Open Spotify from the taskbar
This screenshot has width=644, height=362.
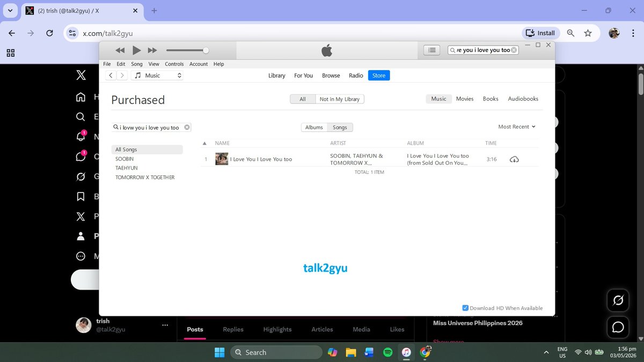pos(387,352)
